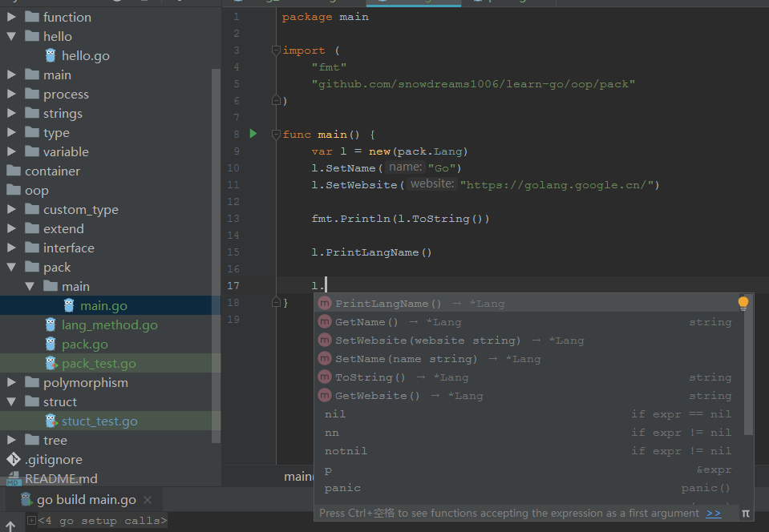Click the yellow lightbulb in the completion popup
This screenshot has height=532, width=769.
pyautogui.click(x=743, y=303)
